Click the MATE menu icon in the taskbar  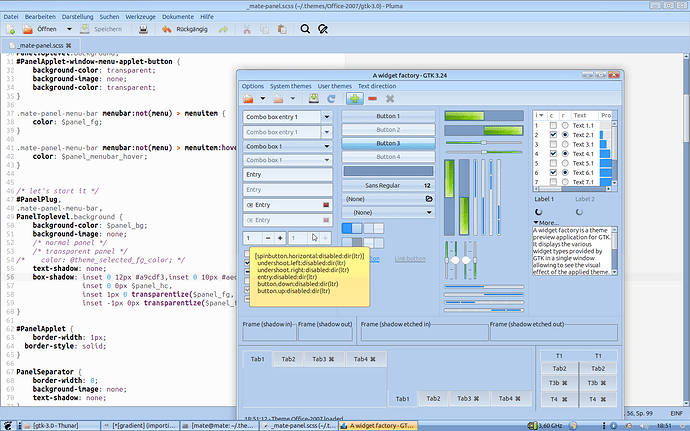(7, 426)
